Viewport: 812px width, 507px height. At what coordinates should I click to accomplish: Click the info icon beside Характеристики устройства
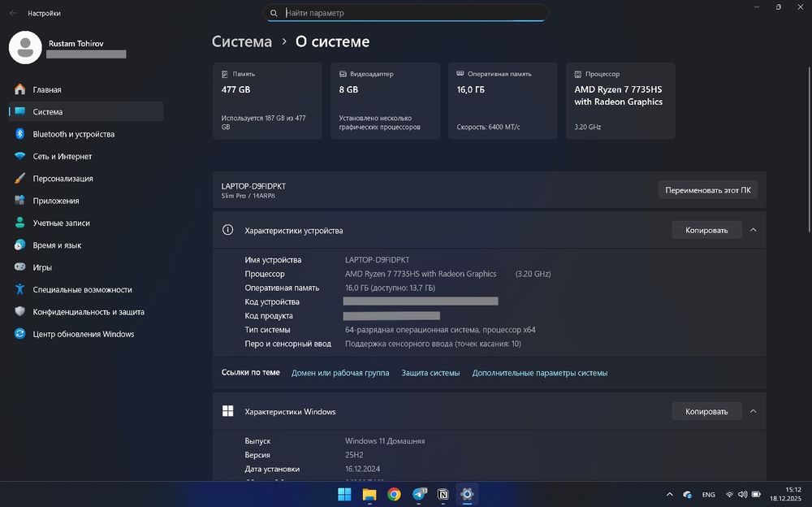tap(228, 230)
